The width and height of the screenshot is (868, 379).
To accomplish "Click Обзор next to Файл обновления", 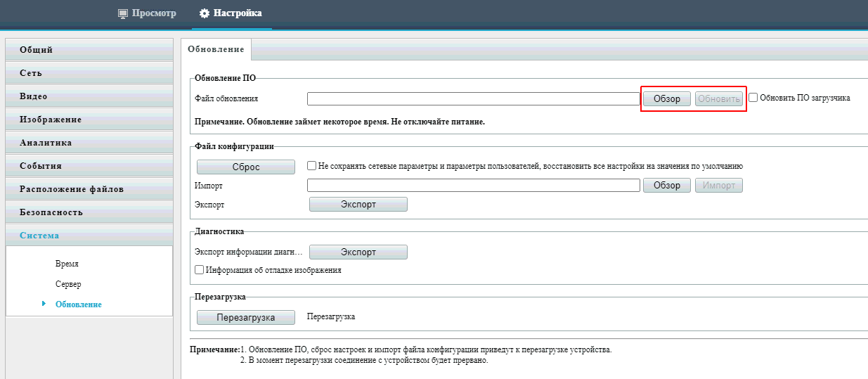I will coord(667,99).
